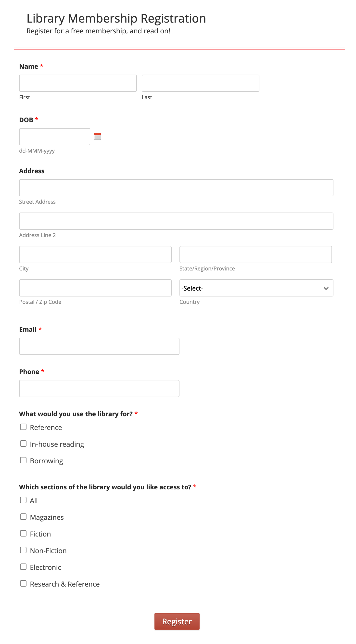The width and height of the screenshot is (356, 644).
Task: Enable the Non-Fiction checkbox
Action: click(23, 550)
